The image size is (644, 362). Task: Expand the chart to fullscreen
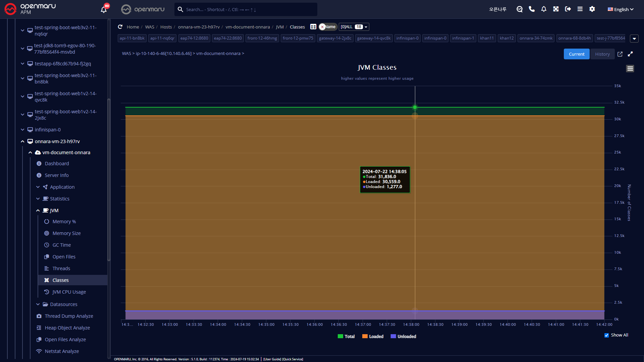coord(630,54)
